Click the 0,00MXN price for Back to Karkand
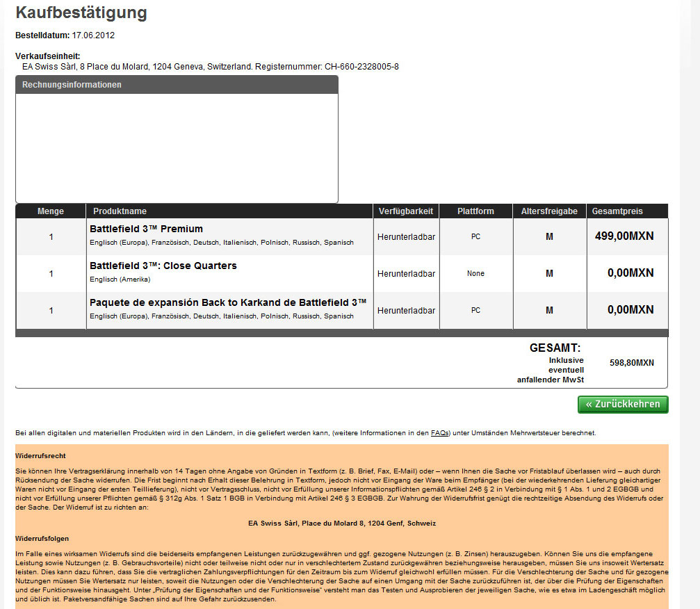The width and height of the screenshot is (700, 609). 630,310
